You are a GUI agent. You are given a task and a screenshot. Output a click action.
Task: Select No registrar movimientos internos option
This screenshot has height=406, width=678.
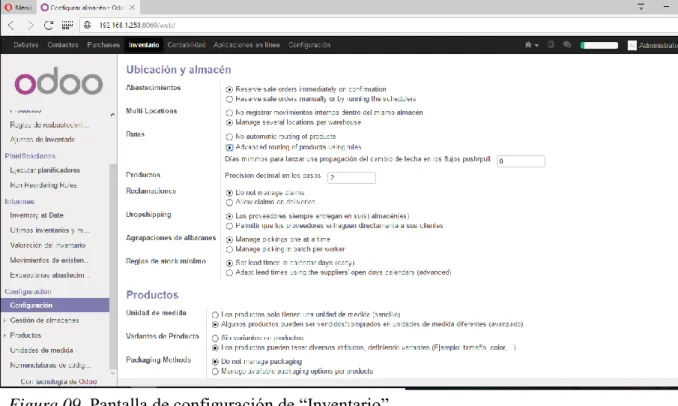[x=229, y=113]
